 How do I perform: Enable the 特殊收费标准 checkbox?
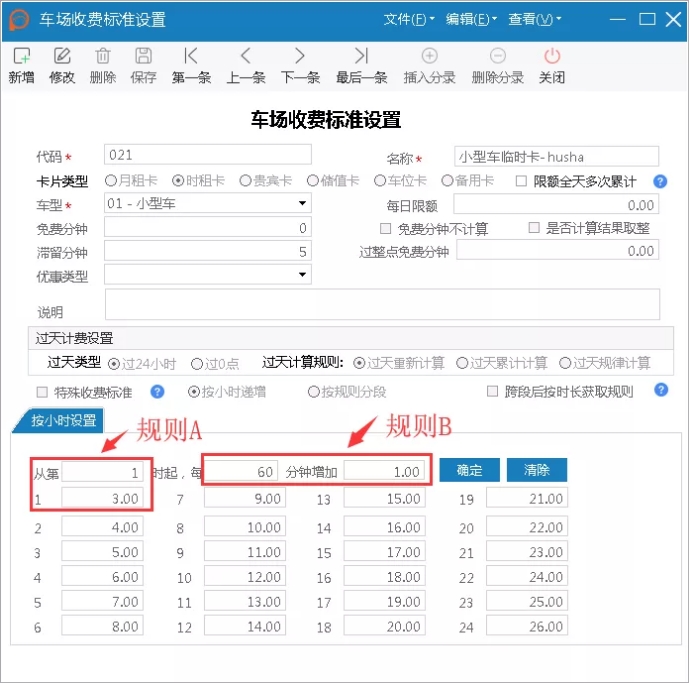[x=42, y=392]
